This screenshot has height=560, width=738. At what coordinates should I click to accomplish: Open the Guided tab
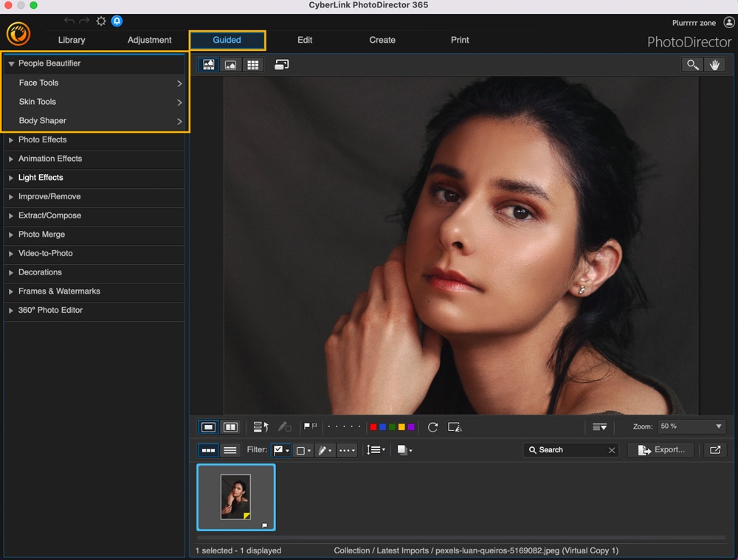coord(227,40)
